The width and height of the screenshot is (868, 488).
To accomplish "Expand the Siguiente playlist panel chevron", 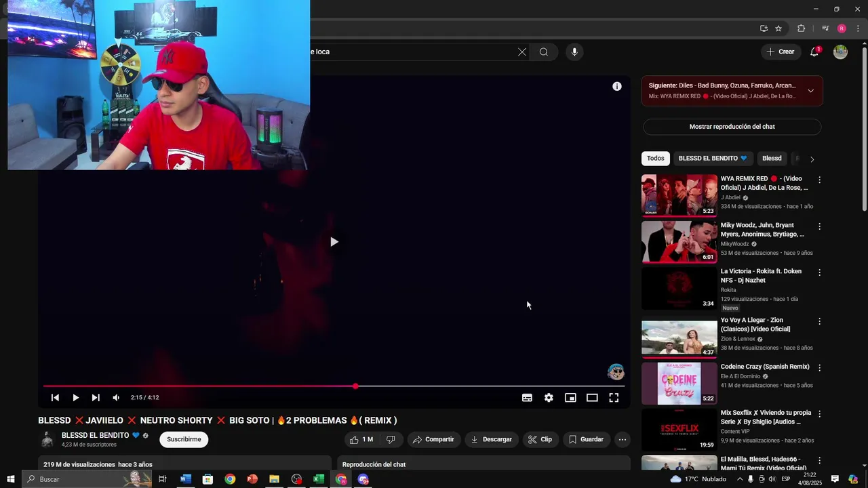I will [x=810, y=91].
